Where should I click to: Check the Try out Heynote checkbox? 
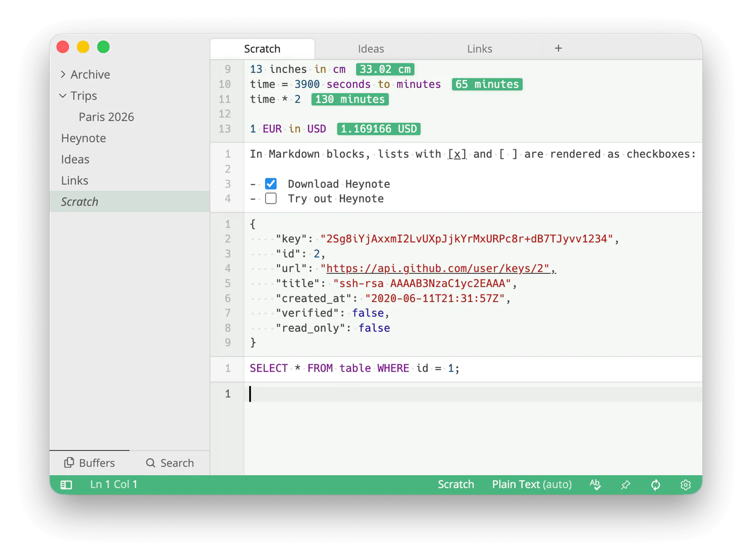271,198
